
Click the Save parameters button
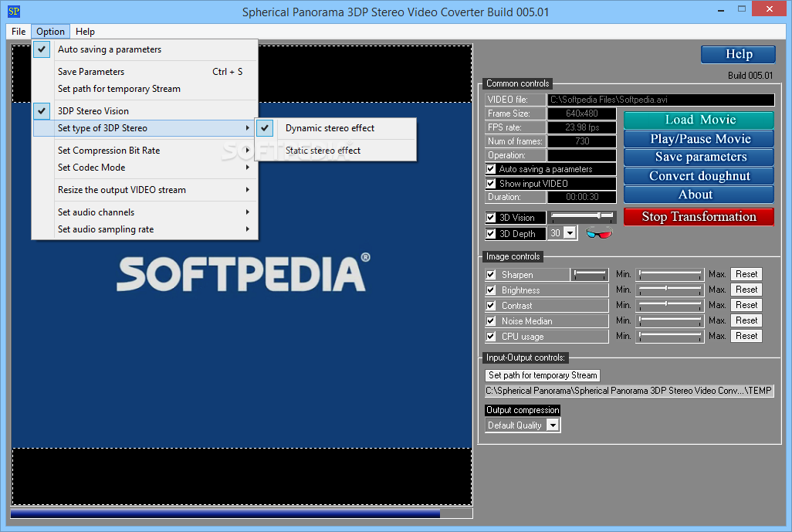coord(699,157)
